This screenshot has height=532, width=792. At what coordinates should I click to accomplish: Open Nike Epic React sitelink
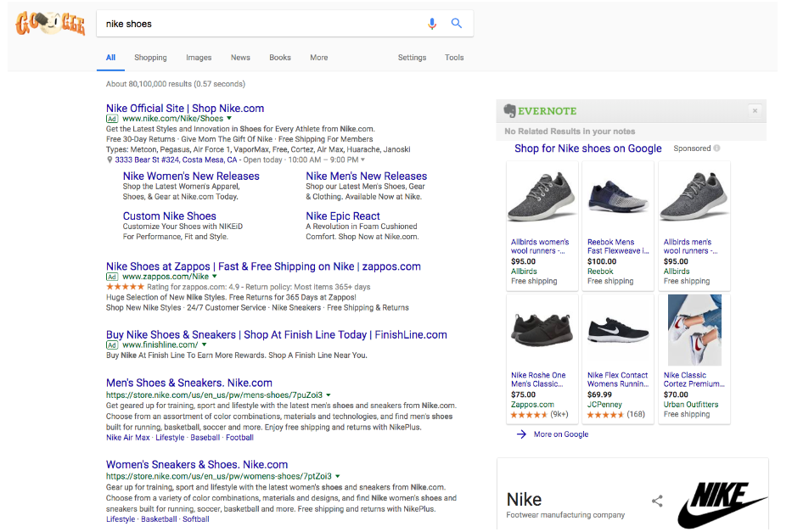(x=342, y=216)
